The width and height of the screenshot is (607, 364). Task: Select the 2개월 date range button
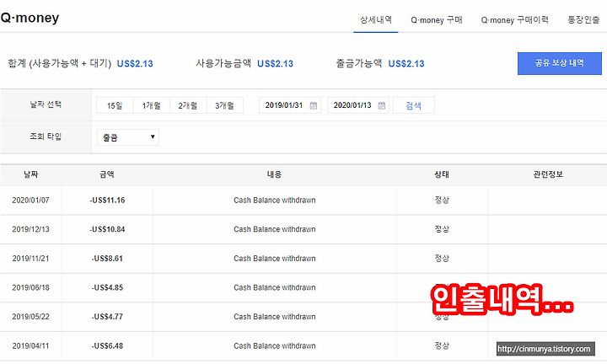[188, 105]
